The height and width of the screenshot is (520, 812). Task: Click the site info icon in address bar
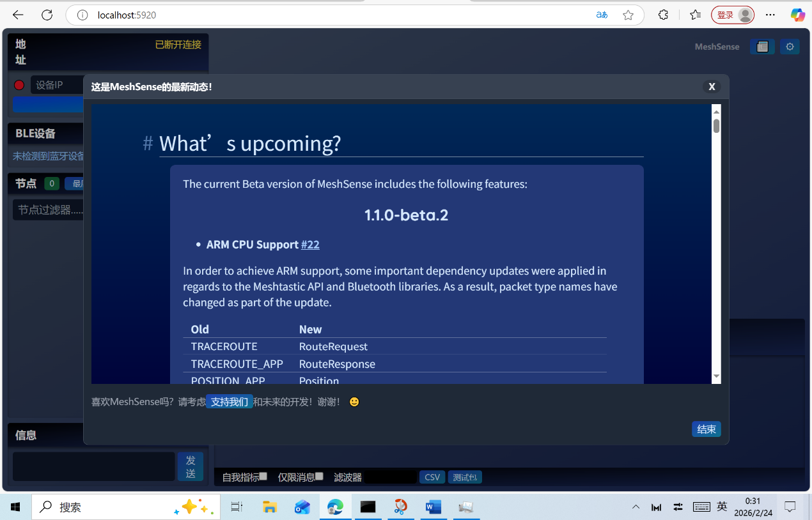click(82, 15)
